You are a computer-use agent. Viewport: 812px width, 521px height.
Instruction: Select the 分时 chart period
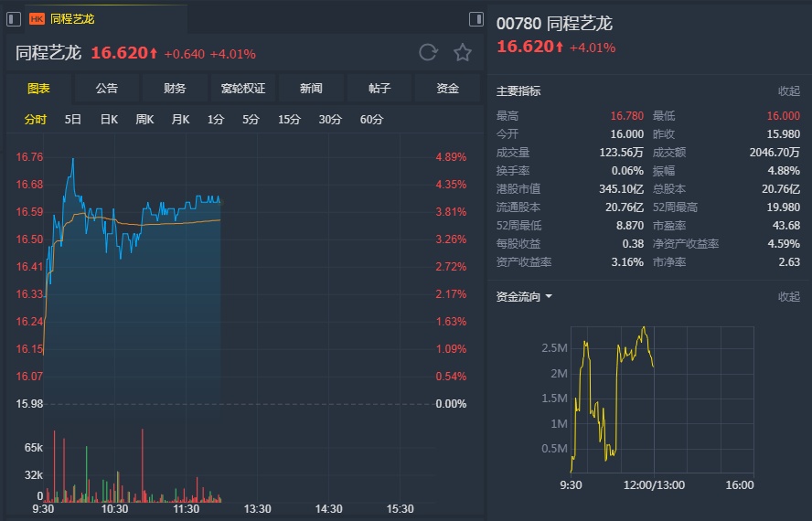pos(36,120)
